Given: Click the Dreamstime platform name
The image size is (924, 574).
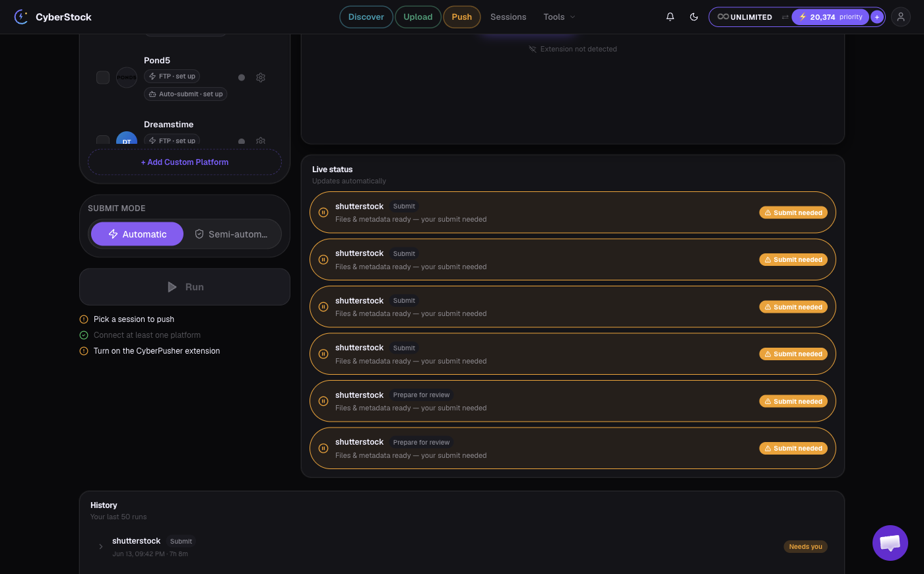Looking at the screenshot, I should point(169,124).
